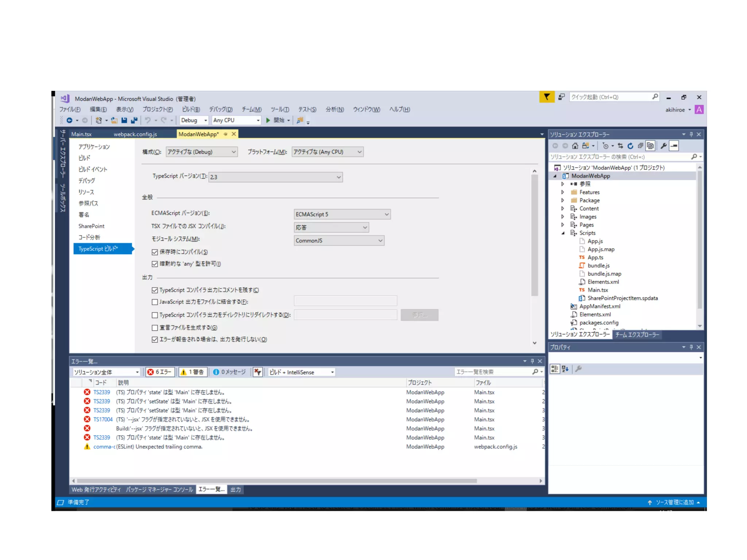The width and height of the screenshot is (747, 560).
Task: Click the notifications flag icon in title bar
Action: coord(546,97)
